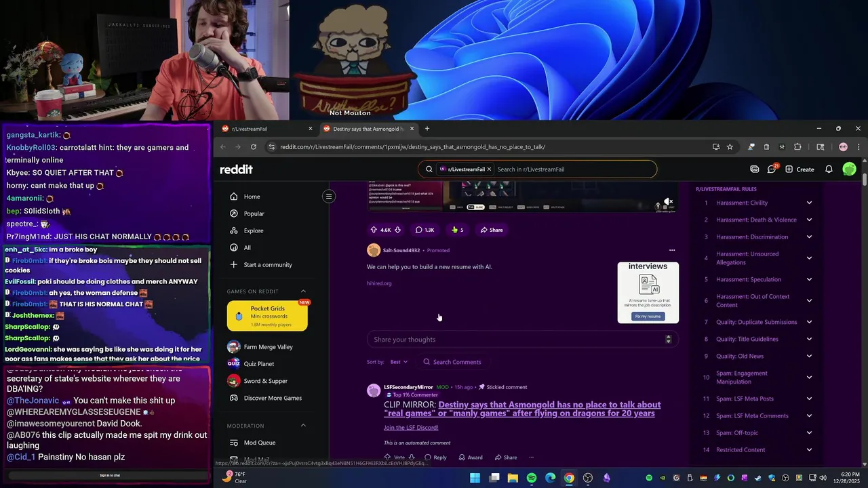Go back using Chrome's back arrow
This screenshot has height=488, width=868.
[x=223, y=146]
